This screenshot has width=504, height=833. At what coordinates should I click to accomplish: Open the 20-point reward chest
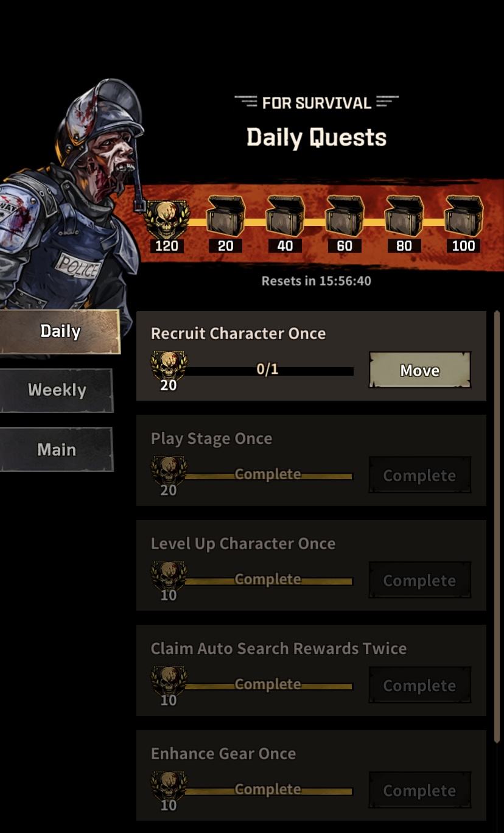click(x=226, y=216)
